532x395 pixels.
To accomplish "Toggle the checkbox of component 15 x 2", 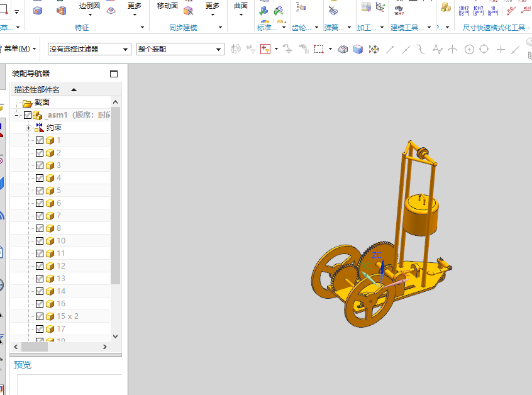I will click(x=40, y=316).
